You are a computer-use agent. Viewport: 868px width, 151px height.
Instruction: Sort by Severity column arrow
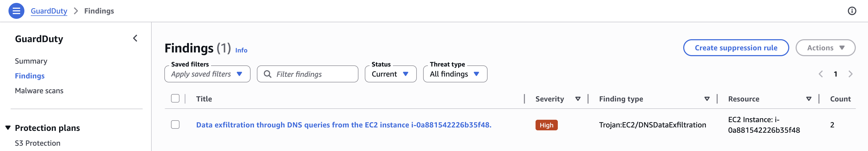(x=577, y=99)
